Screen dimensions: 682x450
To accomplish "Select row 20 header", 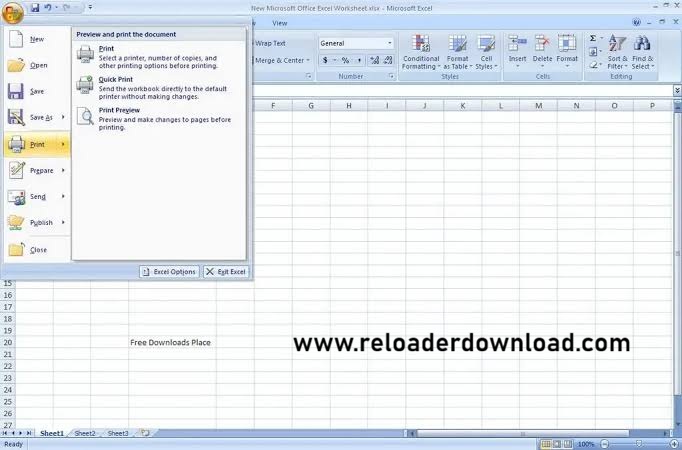I will [x=8, y=343].
